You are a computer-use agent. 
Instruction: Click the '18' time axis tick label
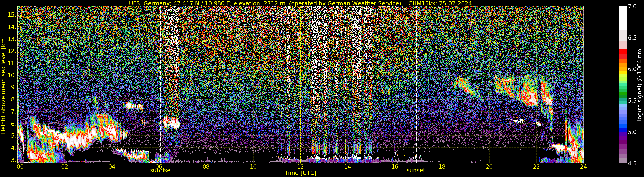(x=442, y=166)
